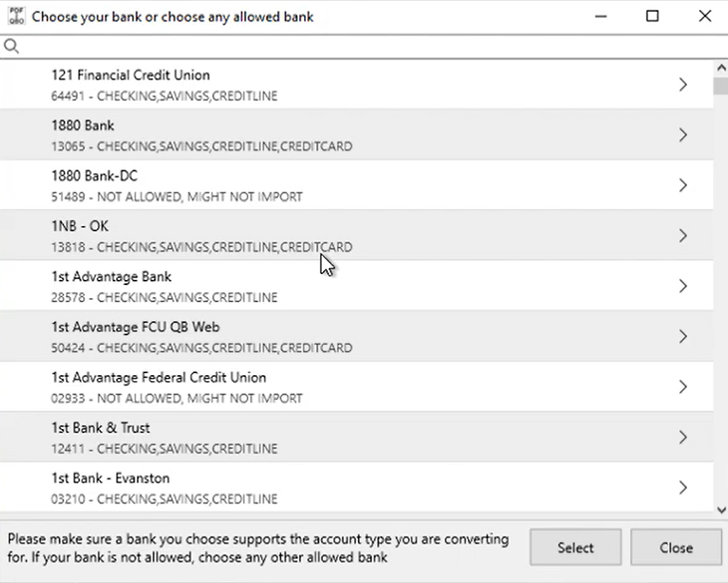Click the bank list scrollbar thumb
The height and width of the screenshot is (583, 728).
tap(721, 86)
